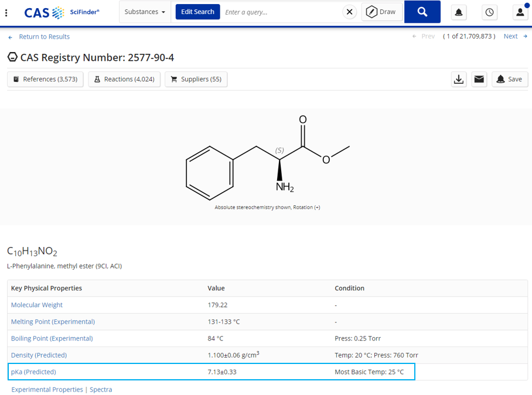Screen dimensions: 532x395
Task: Open the three-dot main menu
Action: [x=6, y=12]
